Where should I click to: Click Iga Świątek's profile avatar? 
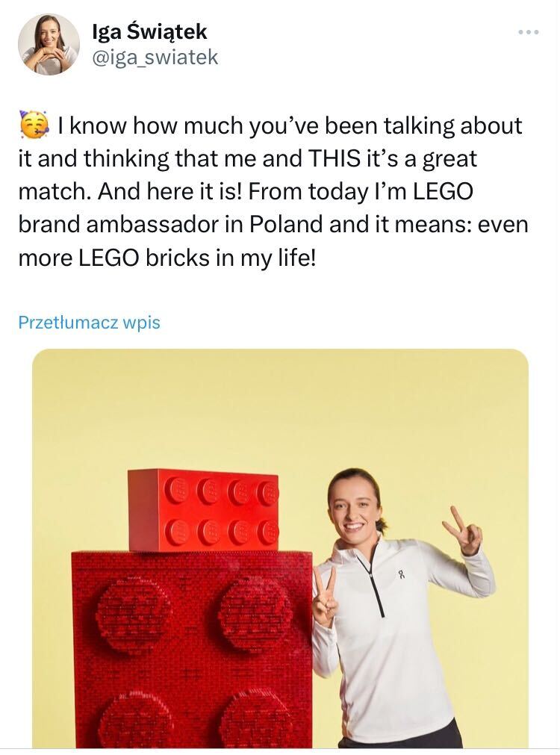(x=49, y=45)
